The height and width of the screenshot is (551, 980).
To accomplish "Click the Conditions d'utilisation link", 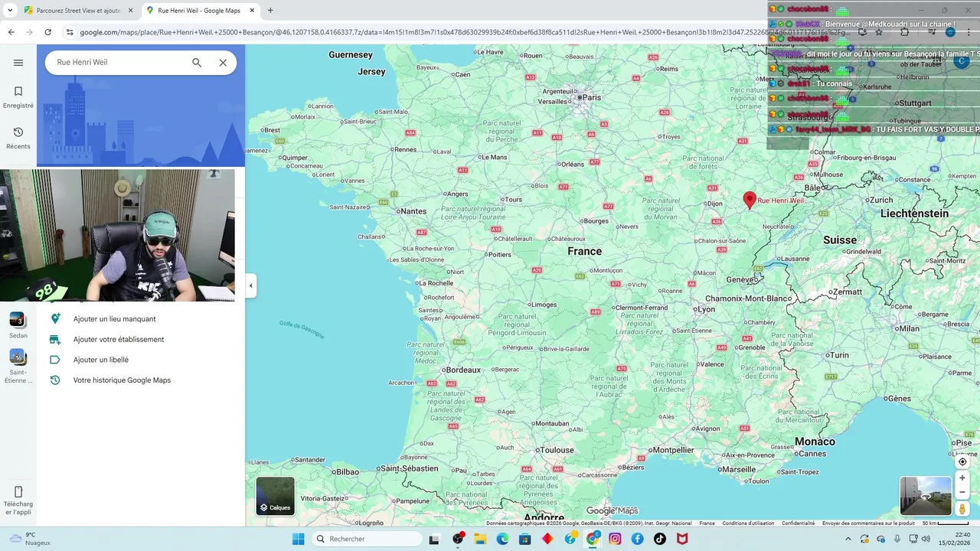I will coord(748,523).
